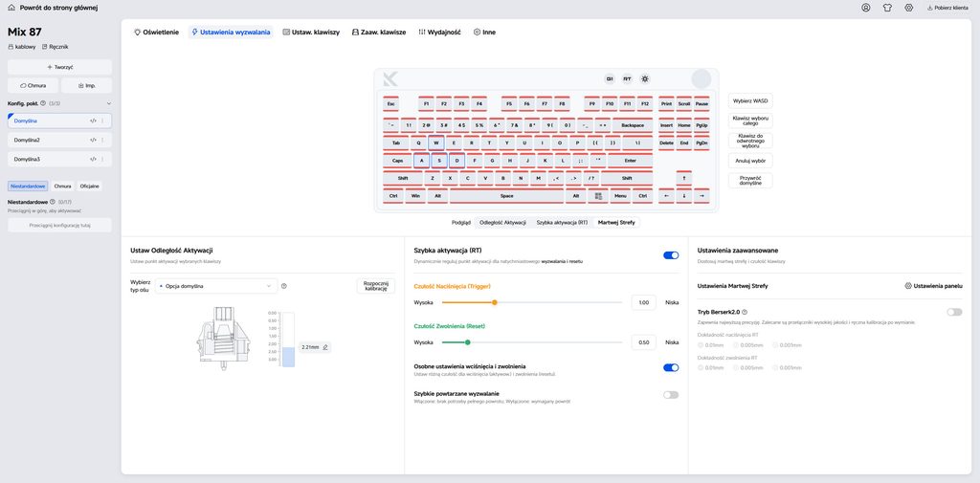Viewport: 980px width, 483px height.
Task: Click the help icon next to Konfig. pokł.
Action: (43, 103)
